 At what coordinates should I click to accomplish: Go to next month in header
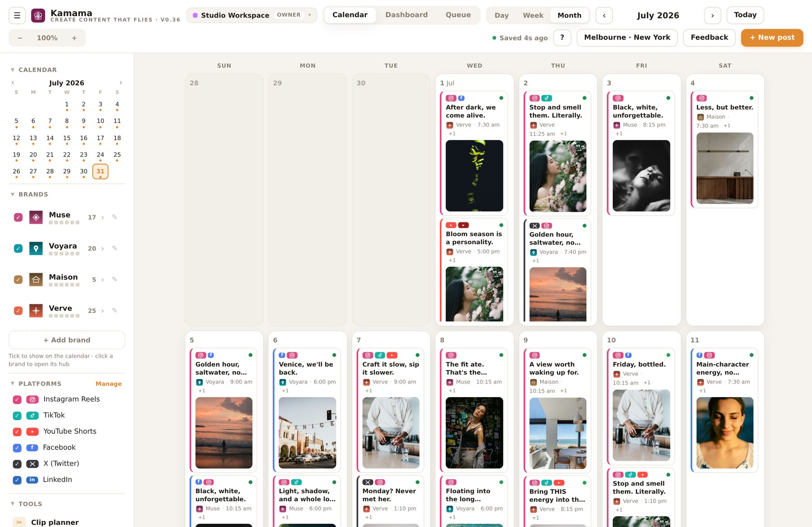point(712,15)
